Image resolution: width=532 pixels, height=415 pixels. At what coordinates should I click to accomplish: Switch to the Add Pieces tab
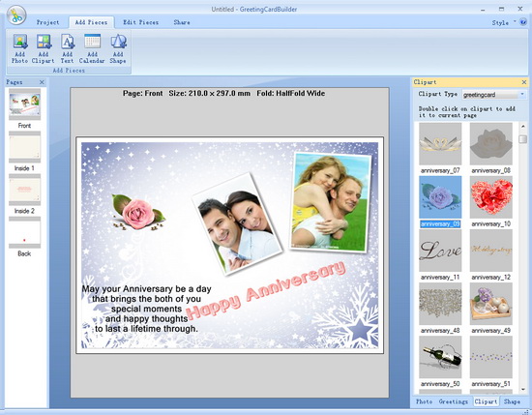pyautogui.click(x=91, y=22)
